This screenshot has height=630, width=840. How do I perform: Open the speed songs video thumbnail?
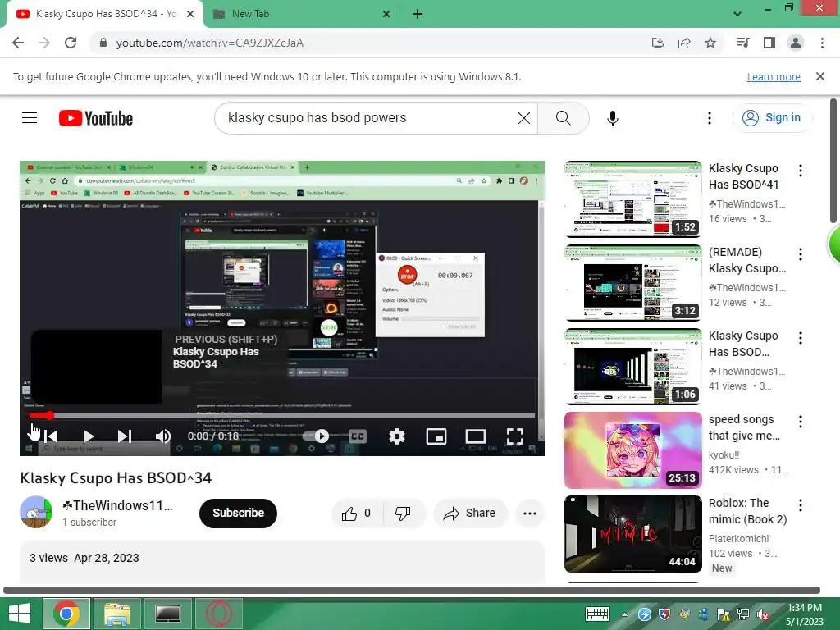coord(633,450)
